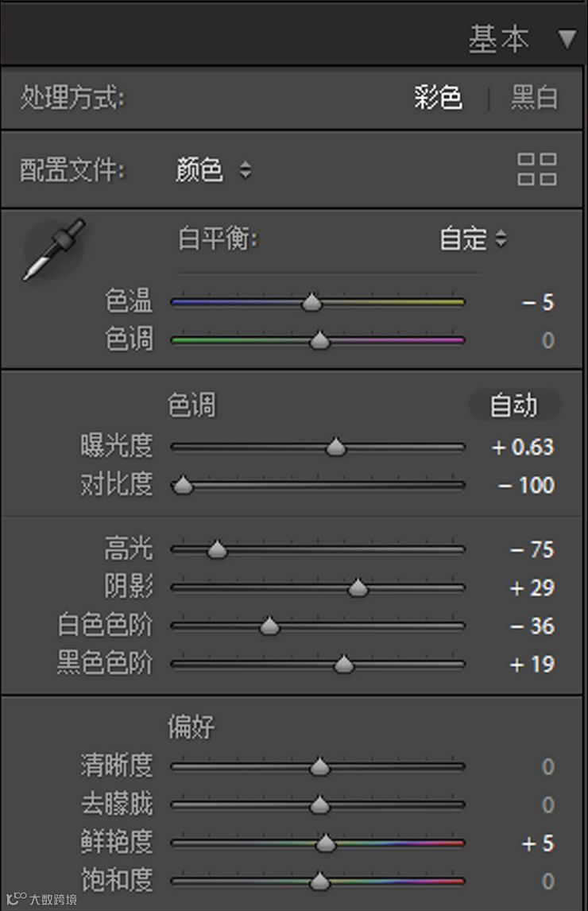Switch treatment to 彩色

438,99
